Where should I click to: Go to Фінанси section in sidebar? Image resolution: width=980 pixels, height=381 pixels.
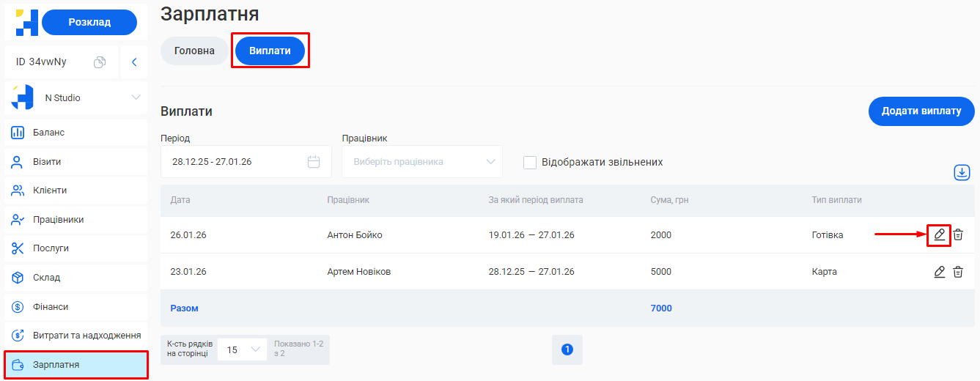(51, 307)
